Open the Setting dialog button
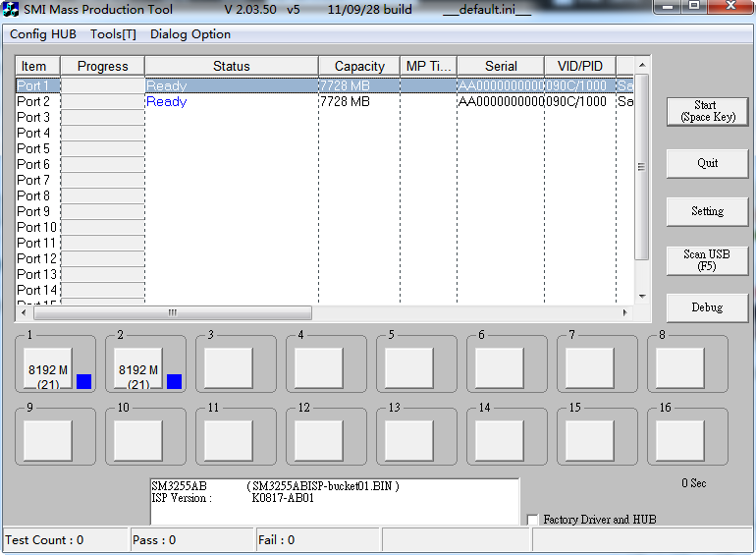Image resolution: width=756 pixels, height=555 pixels. click(x=707, y=211)
